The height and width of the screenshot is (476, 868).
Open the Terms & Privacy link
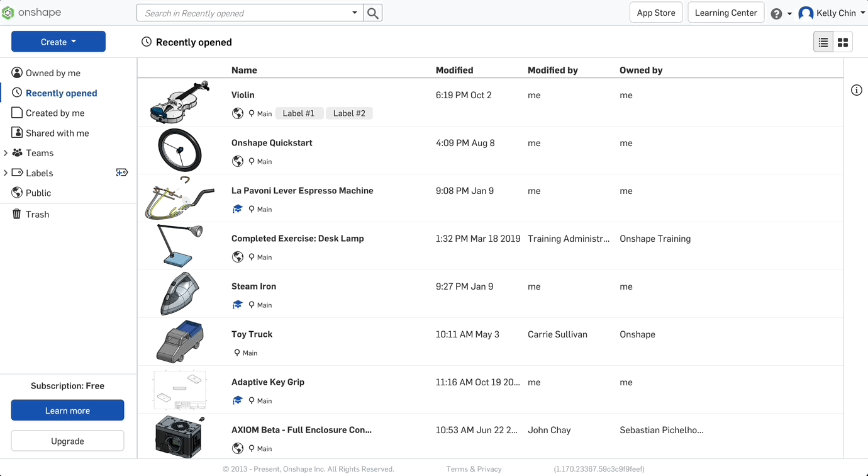pos(474,469)
